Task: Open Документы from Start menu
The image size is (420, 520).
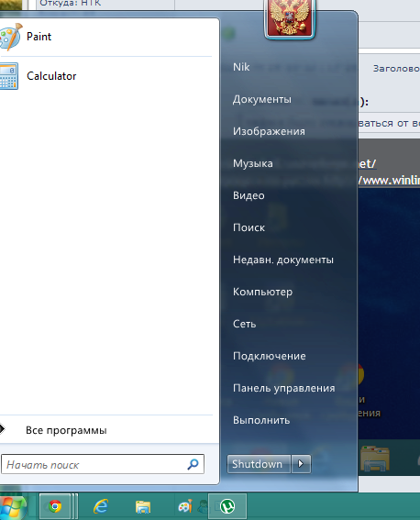Action: (262, 99)
